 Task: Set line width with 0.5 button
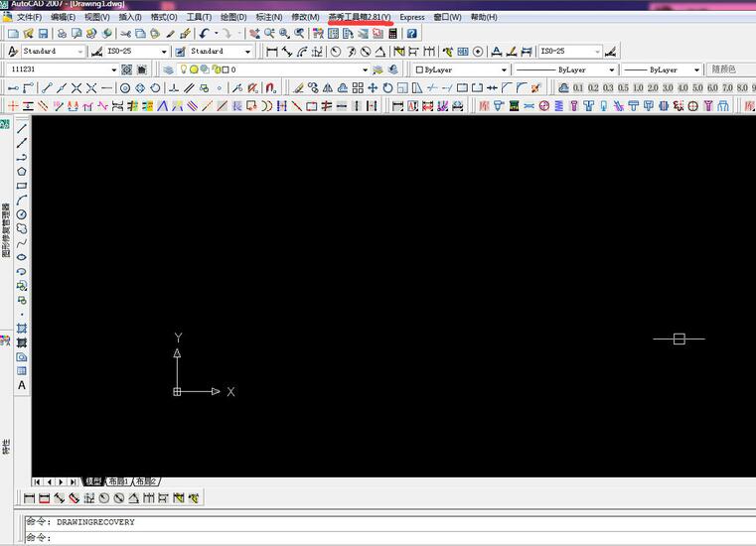point(622,88)
